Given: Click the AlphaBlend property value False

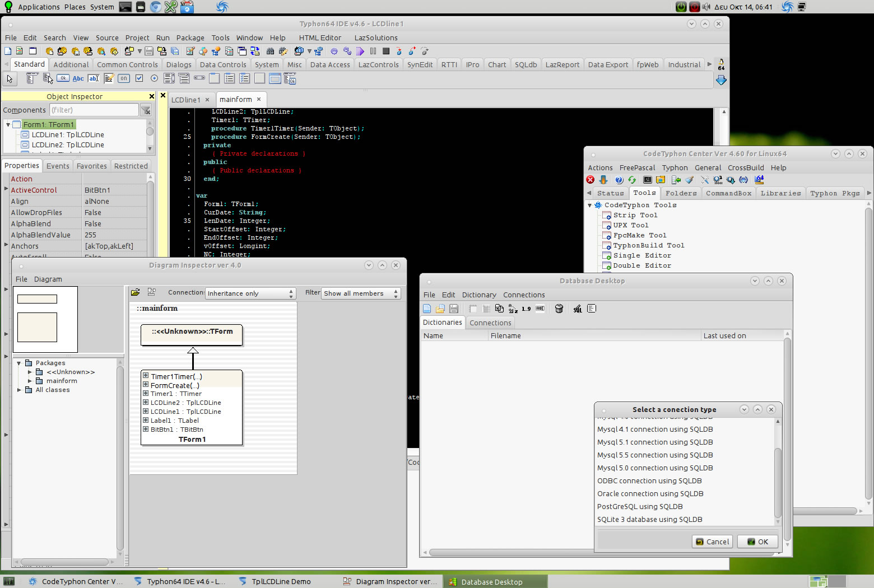Looking at the screenshot, I should click(114, 223).
